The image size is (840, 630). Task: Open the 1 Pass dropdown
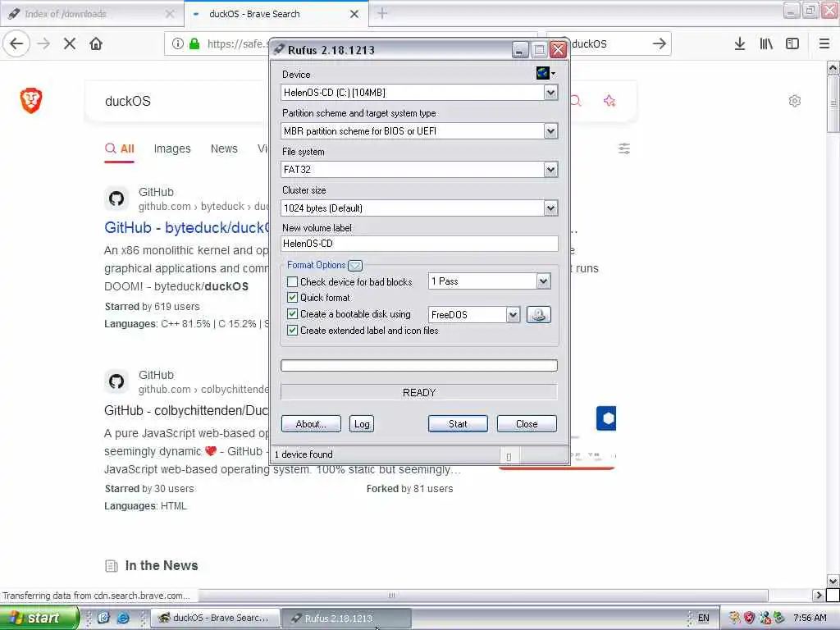point(543,281)
